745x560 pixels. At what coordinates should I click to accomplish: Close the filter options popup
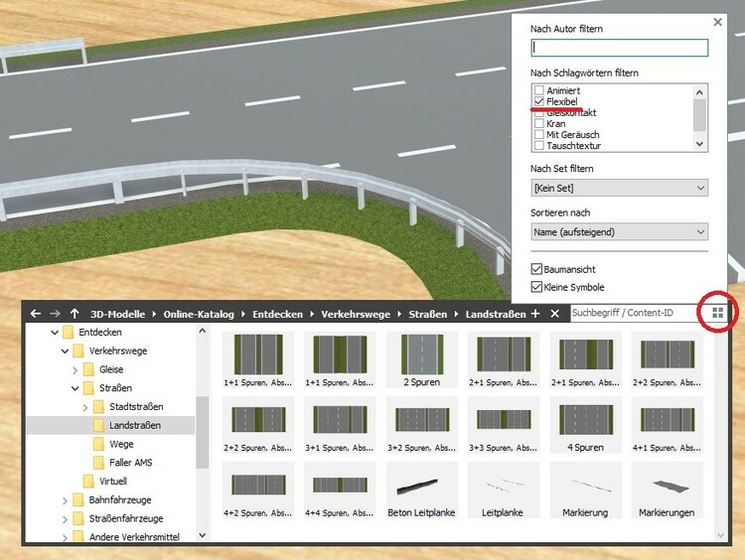[718, 22]
